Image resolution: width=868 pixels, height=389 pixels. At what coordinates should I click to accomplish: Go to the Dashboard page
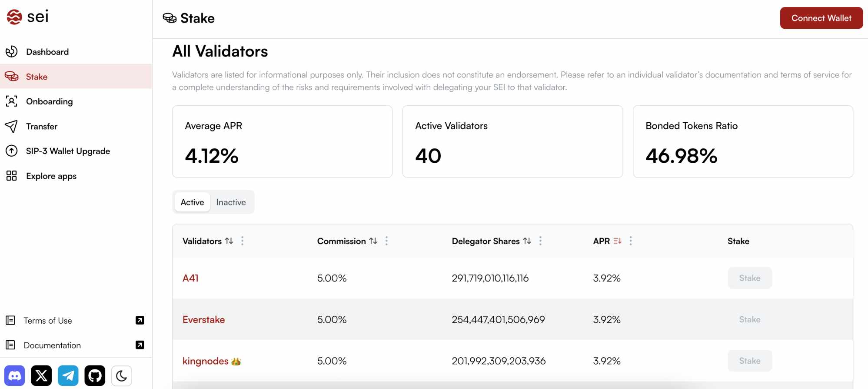click(x=76, y=52)
